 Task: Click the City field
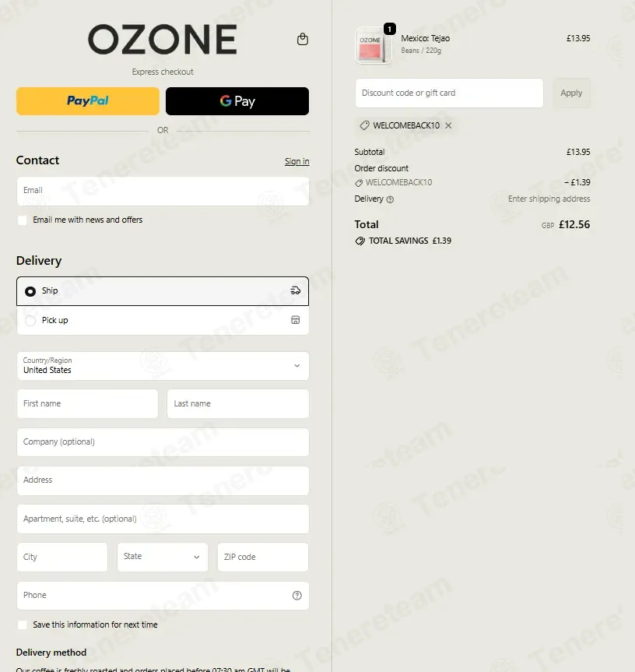[x=62, y=557]
